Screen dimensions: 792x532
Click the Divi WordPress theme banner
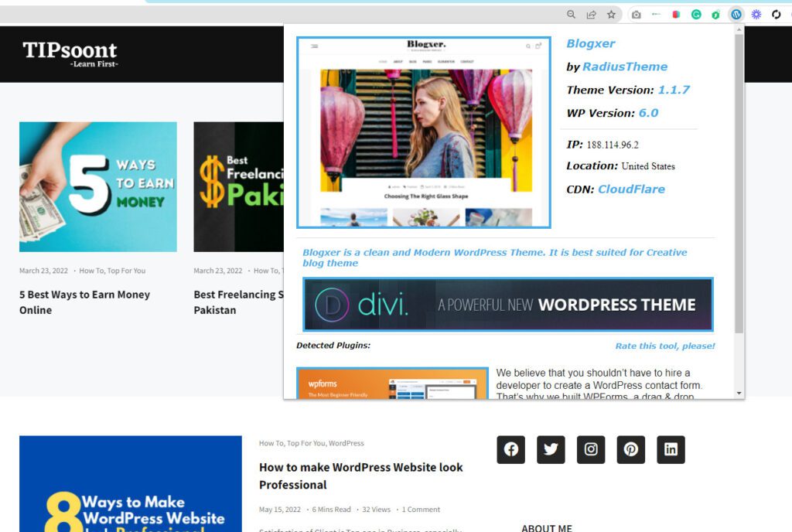tap(507, 305)
